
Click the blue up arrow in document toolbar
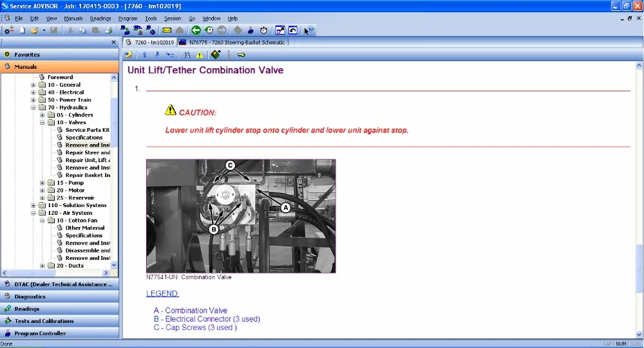[x=144, y=55]
